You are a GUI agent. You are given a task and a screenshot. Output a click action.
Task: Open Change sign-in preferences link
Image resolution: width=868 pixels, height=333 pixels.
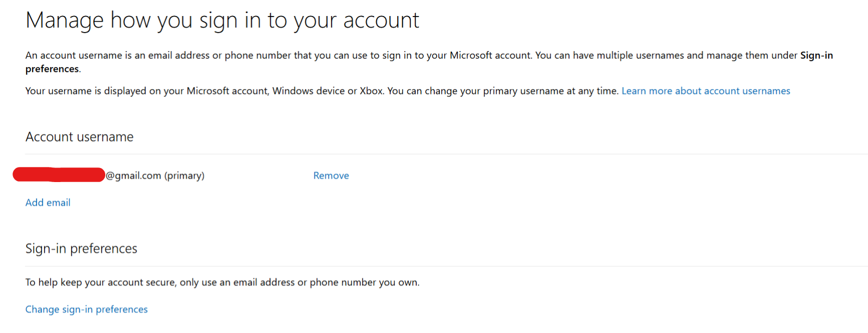[x=87, y=309]
